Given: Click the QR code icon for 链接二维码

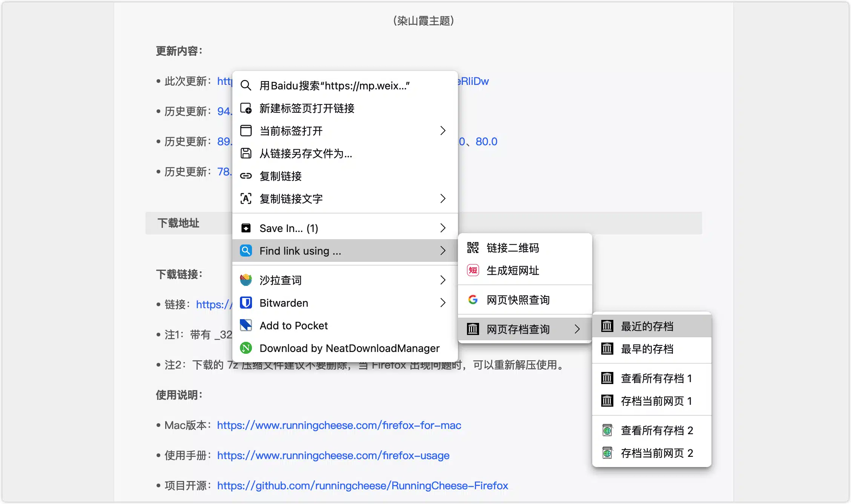Looking at the screenshot, I should coord(473,248).
